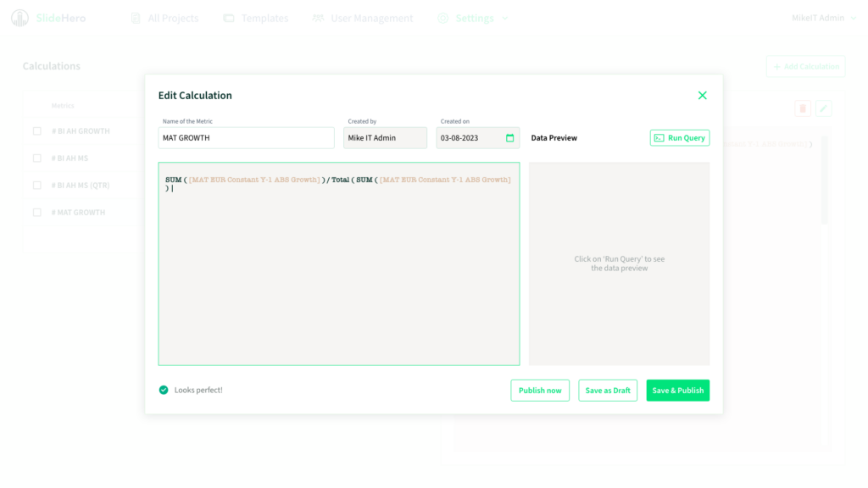Click the Name of the Metric field

click(x=246, y=138)
